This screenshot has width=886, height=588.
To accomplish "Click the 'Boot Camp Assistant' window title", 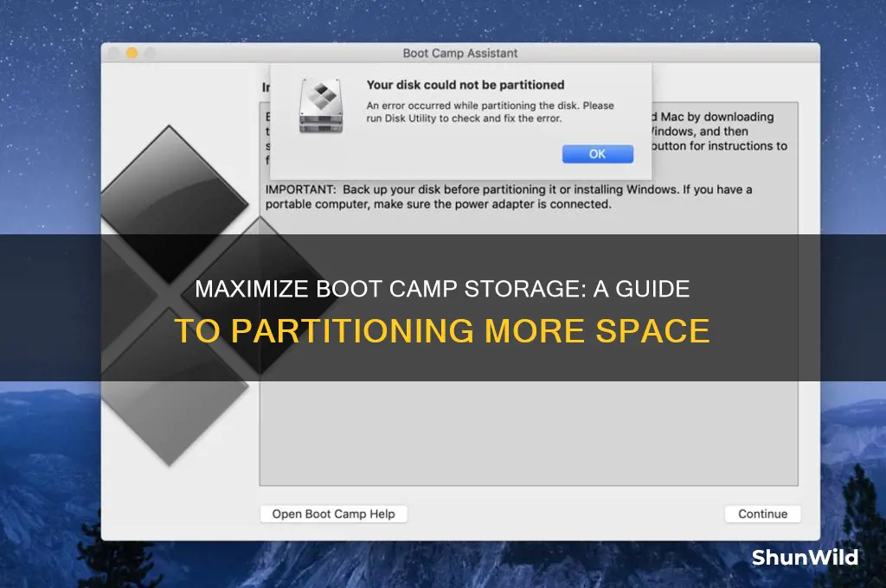I will [x=460, y=53].
